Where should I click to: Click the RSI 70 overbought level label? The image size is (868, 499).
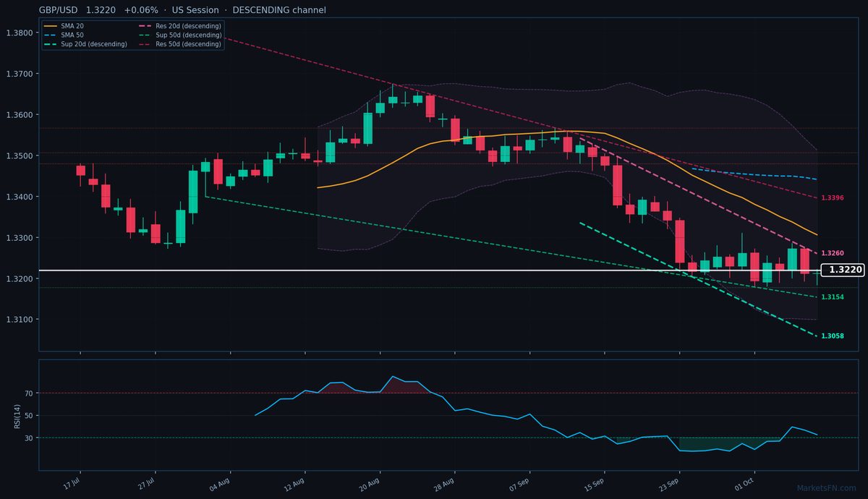coord(29,393)
